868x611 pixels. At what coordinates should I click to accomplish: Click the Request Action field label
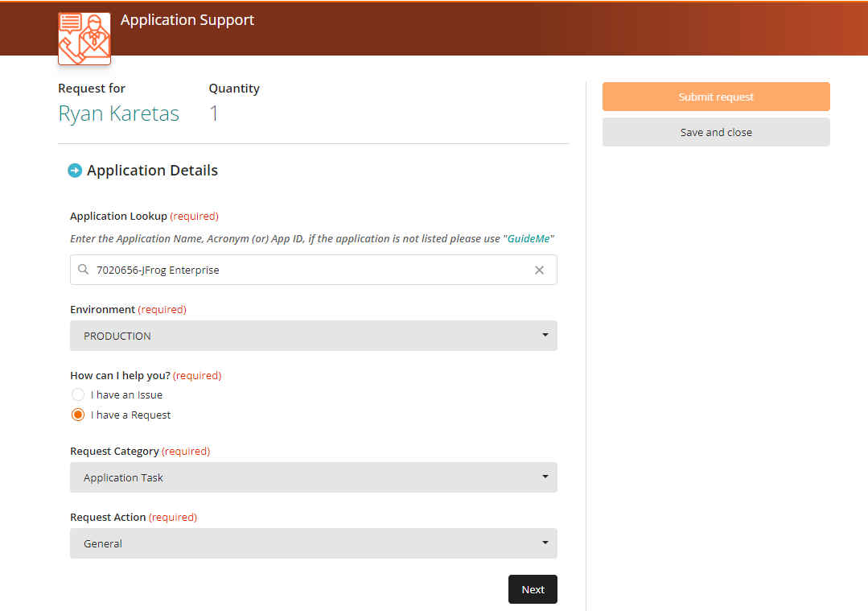[x=108, y=518]
